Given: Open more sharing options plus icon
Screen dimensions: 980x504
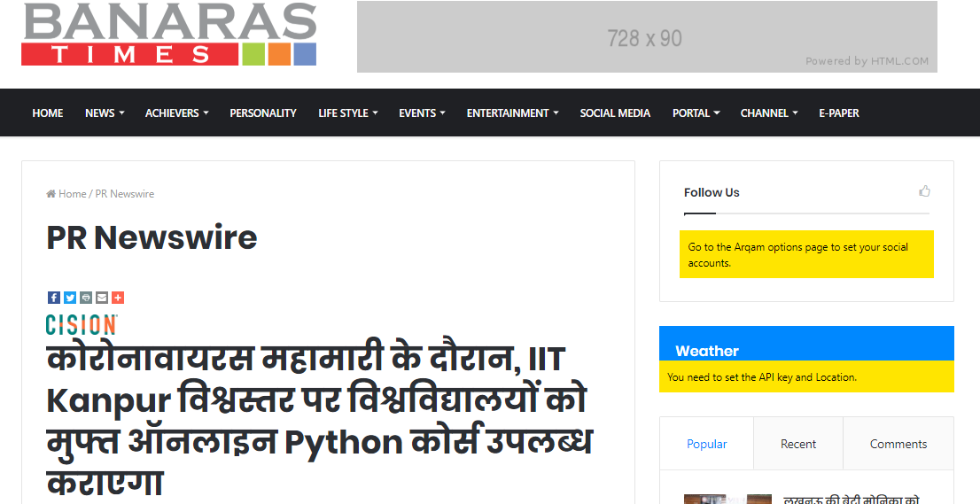Looking at the screenshot, I should click(118, 298).
